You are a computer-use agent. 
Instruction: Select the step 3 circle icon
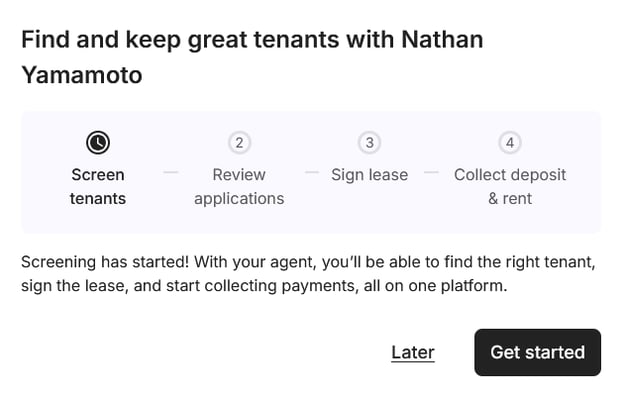click(x=370, y=143)
